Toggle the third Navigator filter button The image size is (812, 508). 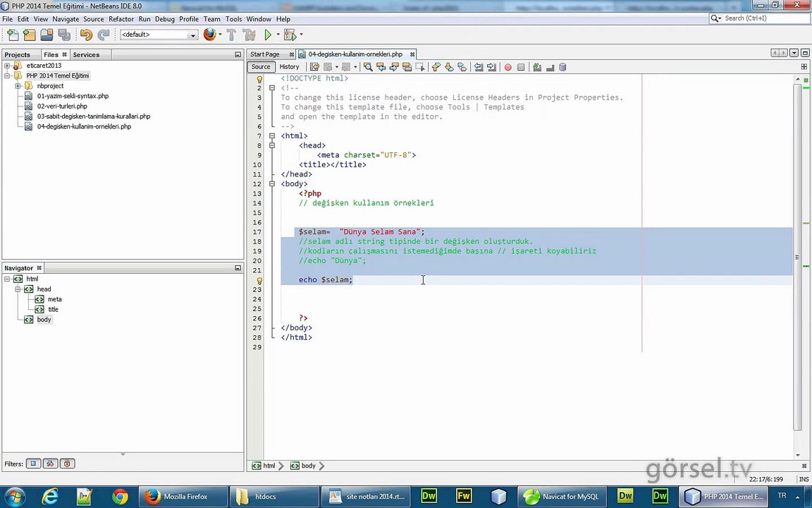pos(67,464)
